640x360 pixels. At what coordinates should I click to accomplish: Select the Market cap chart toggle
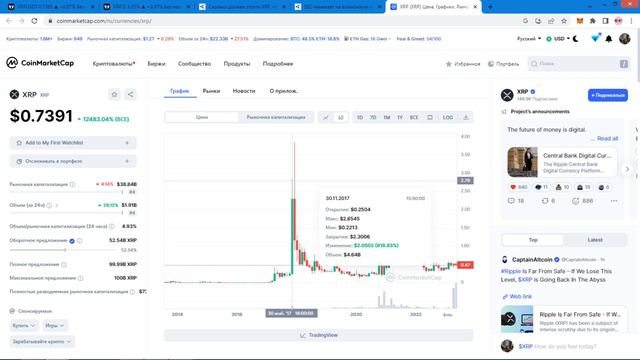(276, 117)
